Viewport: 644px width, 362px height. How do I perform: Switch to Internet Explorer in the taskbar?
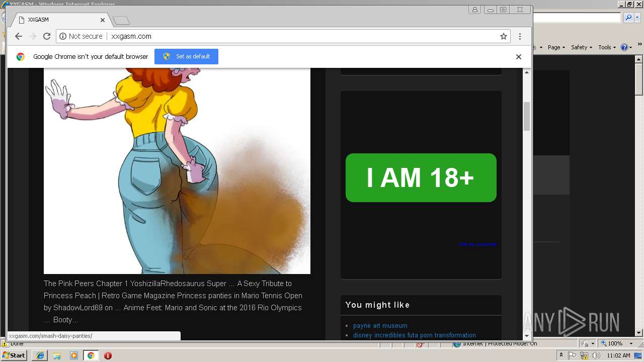40,355
